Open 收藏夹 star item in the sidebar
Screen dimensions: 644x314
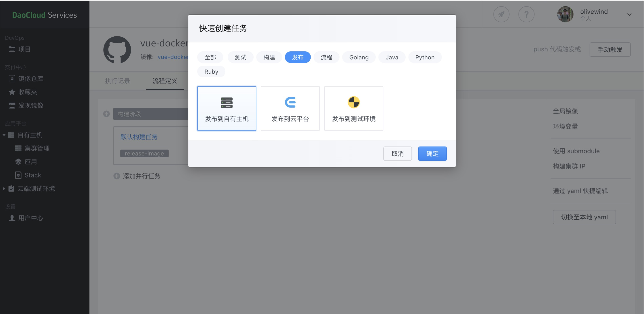tap(28, 92)
